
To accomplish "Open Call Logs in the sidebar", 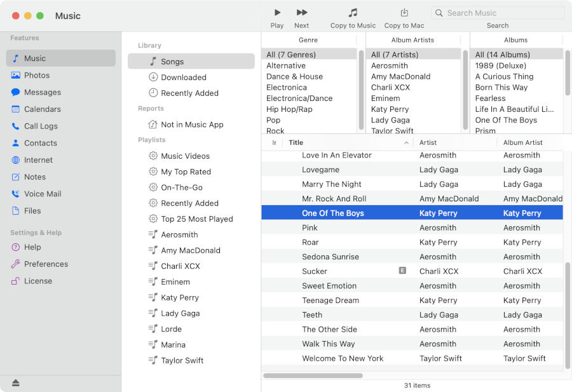I will 61,126.
